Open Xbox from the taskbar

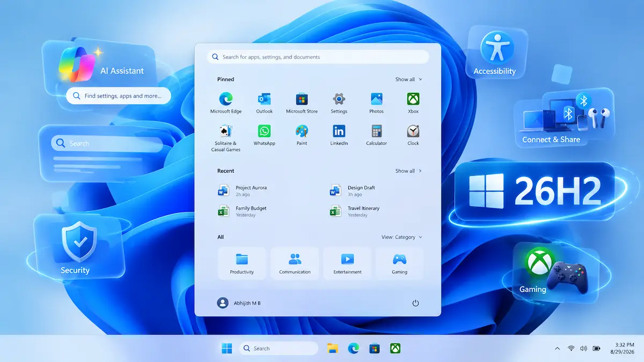(x=395, y=349)
